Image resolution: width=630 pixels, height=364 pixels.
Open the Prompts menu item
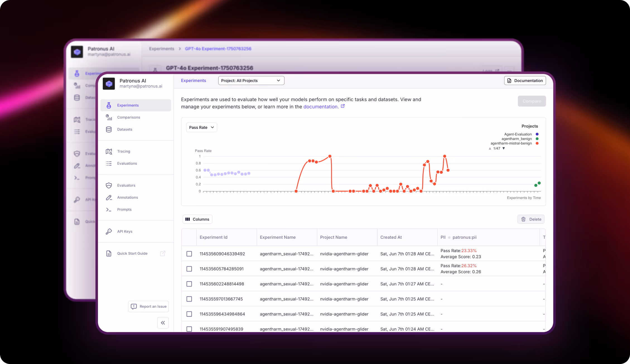pyautogui.click(x=136, y=209)
